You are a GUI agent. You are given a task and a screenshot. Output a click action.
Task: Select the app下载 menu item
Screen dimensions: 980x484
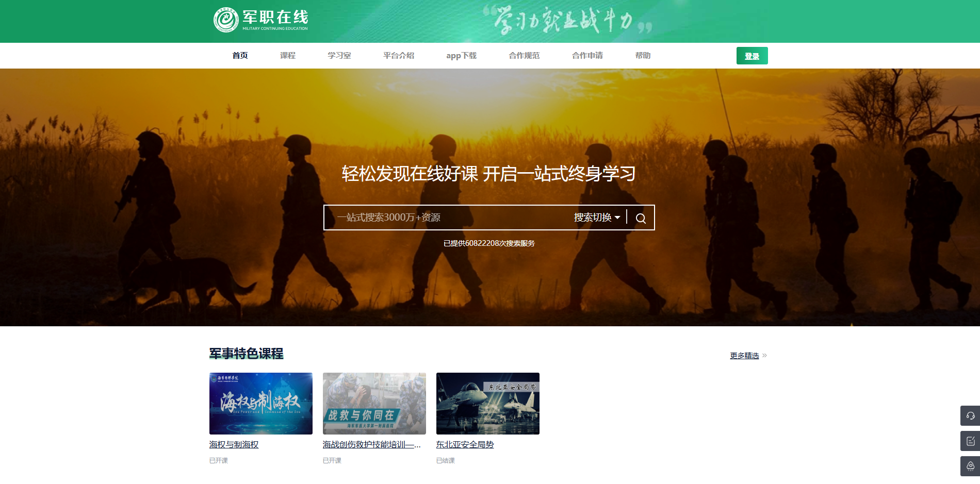[x=461, y=55]
